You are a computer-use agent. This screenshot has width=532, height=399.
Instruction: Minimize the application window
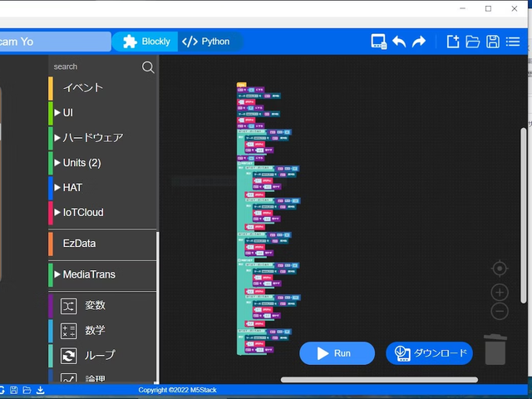coord(462,9)
